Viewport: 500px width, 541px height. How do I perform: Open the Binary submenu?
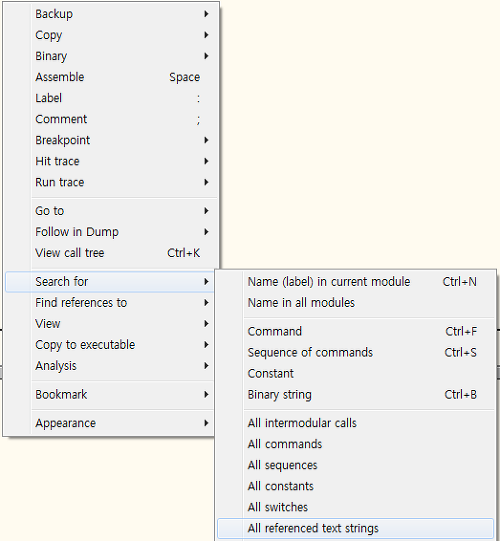pos(111,56)
